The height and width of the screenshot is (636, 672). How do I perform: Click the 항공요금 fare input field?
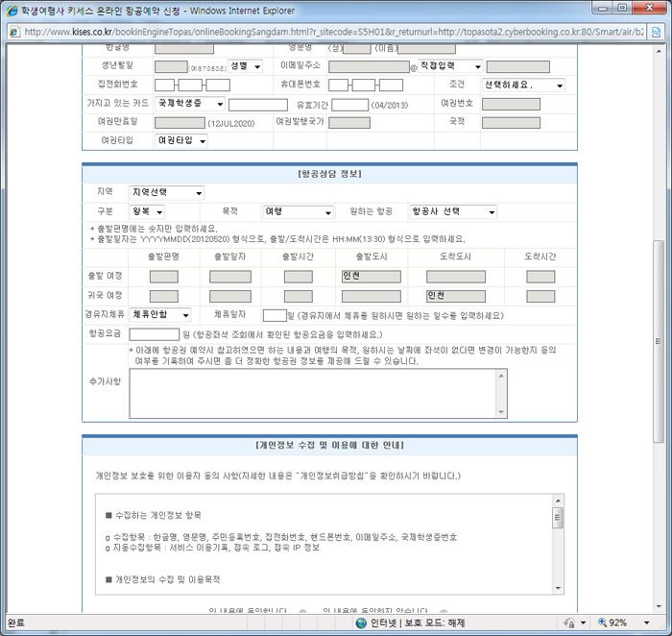point(155,334)
